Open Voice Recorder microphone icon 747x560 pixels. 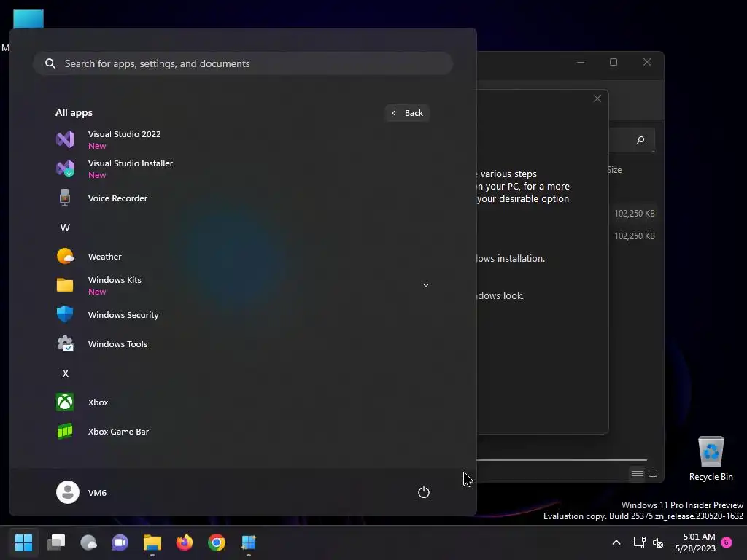[65, 198]
